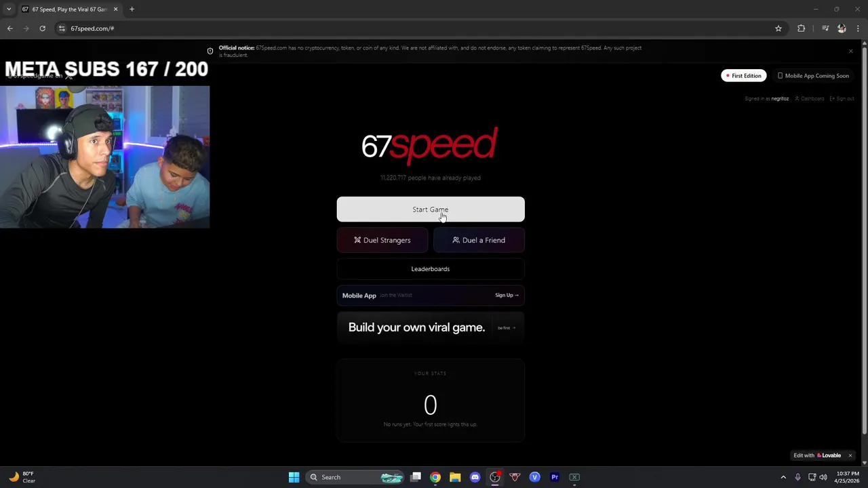
Task: Open network settings tray icon
Action: [x=812, y=477]
